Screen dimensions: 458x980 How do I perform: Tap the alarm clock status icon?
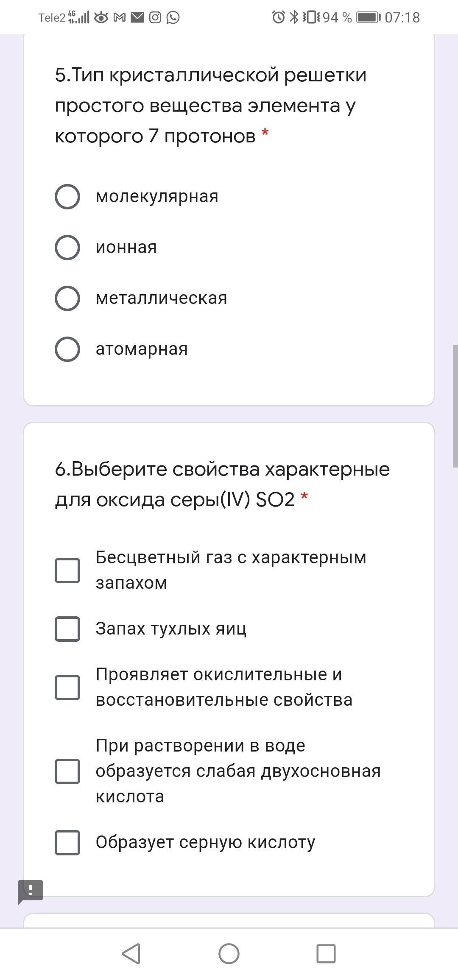pos(278,17)
